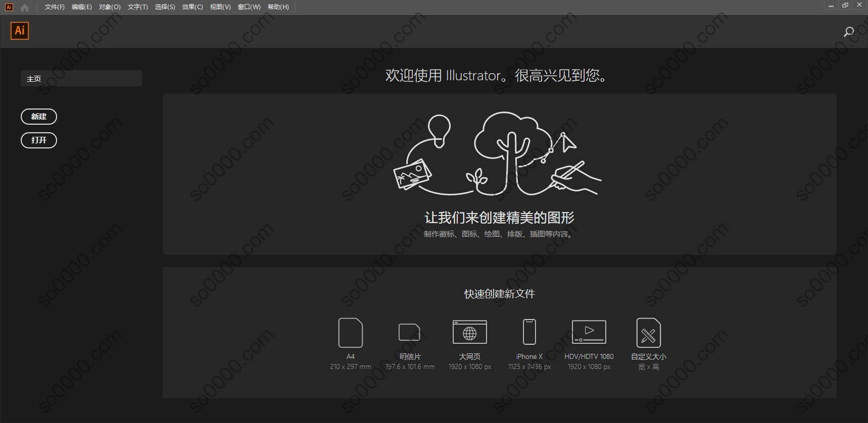
Task: Open the 编辑(E) menu
Action: (82, 7)
